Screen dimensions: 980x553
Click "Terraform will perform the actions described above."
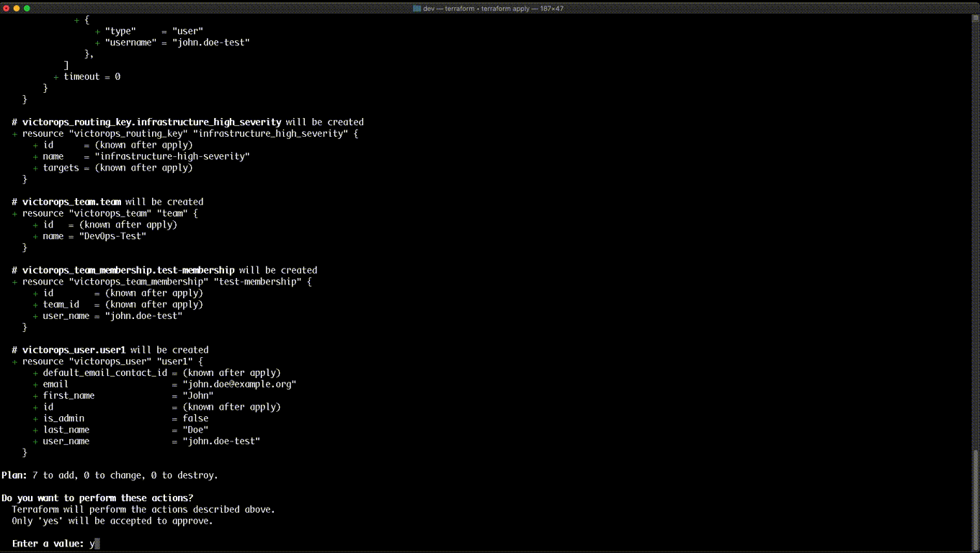(x=143, y=509)
